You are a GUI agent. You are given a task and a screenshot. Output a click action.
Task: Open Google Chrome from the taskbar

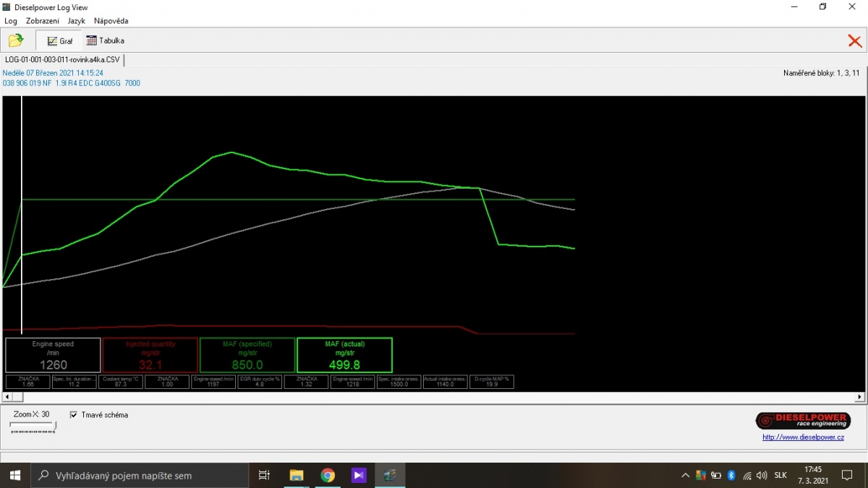(328, 475)
